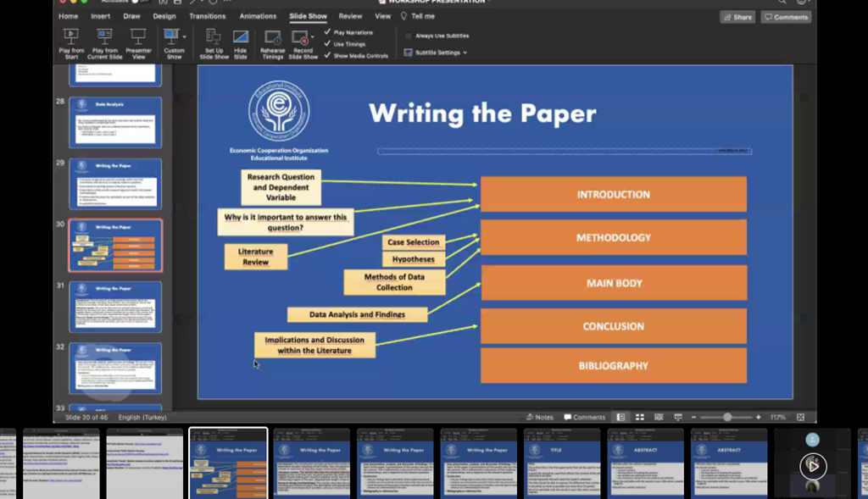Toggle Show Media Controls checkbox
868x499 pixels.
click(x=327, y=55)
